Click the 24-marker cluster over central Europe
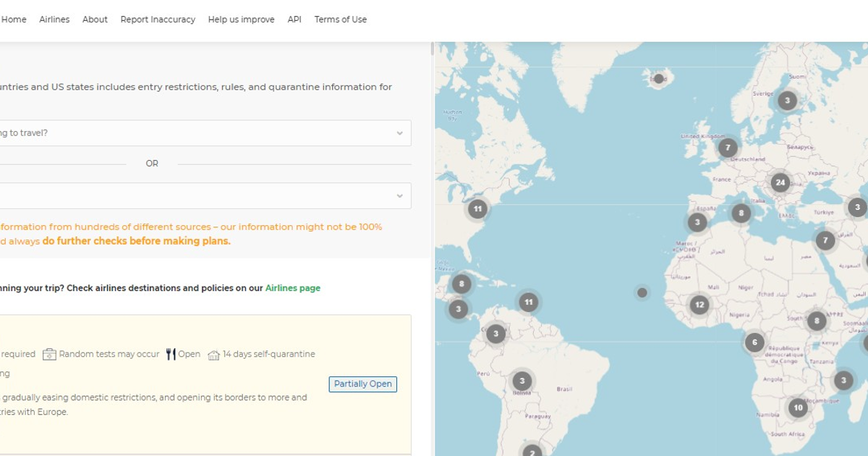The width and height of the screenshot is (868, 456). pyautogui.click(x=780, y=182)
